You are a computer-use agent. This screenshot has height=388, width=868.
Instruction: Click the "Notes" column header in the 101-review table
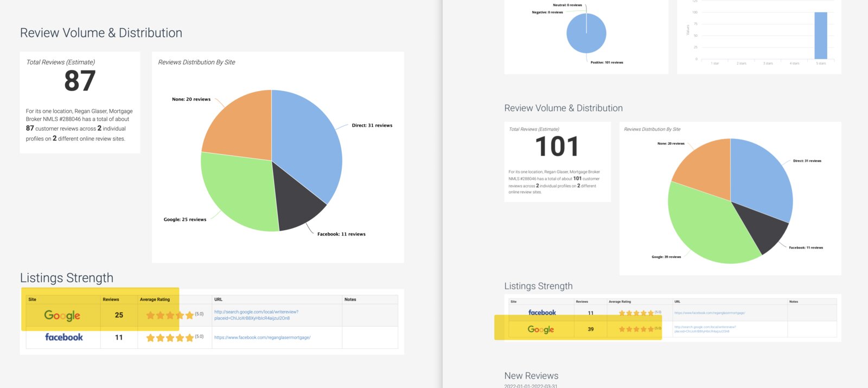(x=794, y=302)
